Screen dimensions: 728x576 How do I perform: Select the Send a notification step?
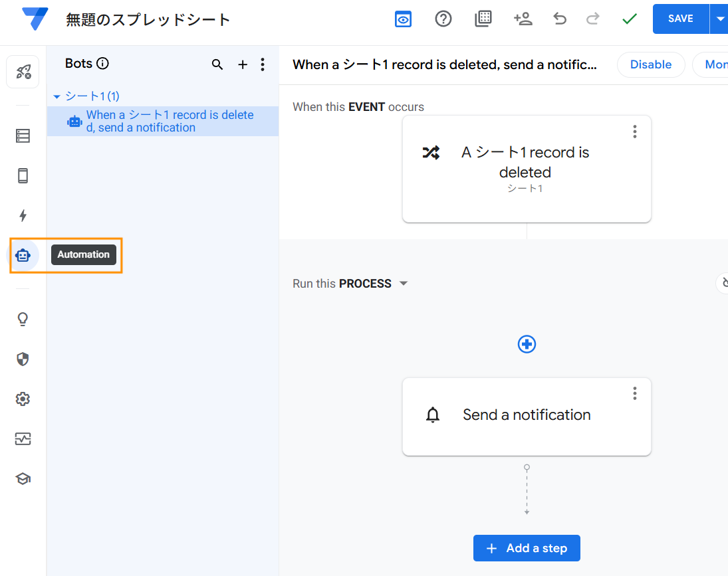click(526, 415)
